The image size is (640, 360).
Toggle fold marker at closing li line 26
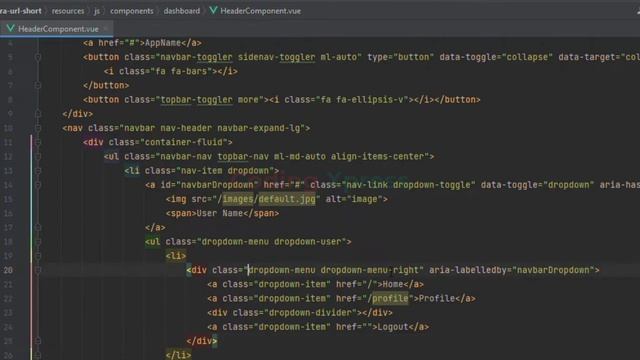(38, 355)
